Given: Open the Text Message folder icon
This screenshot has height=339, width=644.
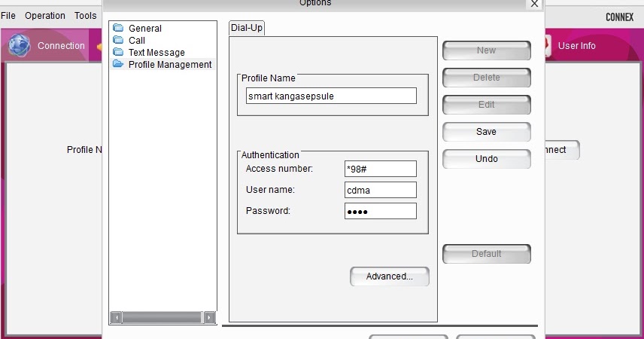Looking at the screenshot, I should (x=118, y=51).
